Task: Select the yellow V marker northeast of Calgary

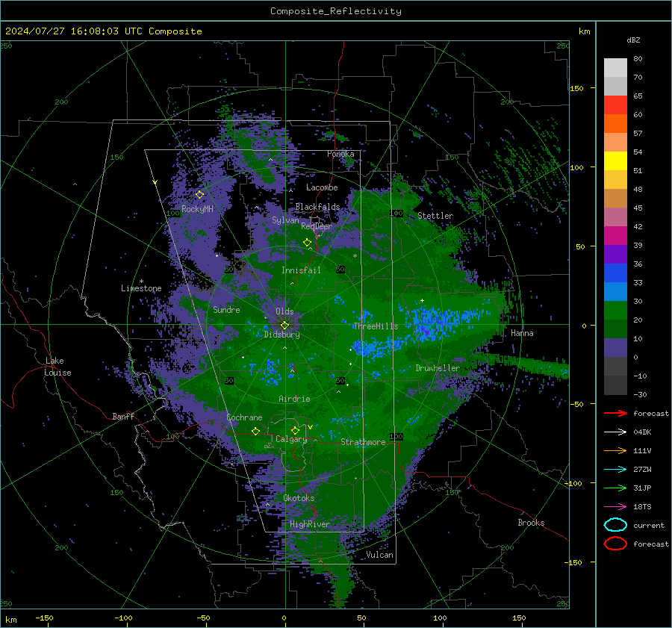Action: [310, 427]
